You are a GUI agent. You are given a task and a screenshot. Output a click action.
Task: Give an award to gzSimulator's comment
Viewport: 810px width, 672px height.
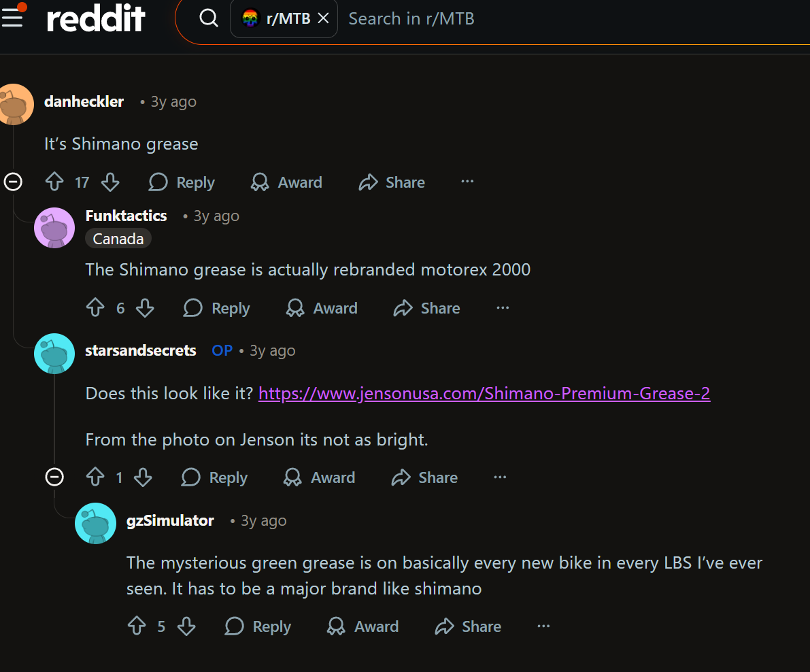point(363,626)
